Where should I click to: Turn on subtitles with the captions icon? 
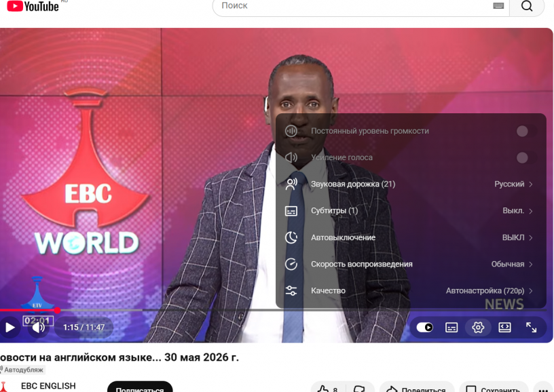pyautogui.click(x=451, y=328)
